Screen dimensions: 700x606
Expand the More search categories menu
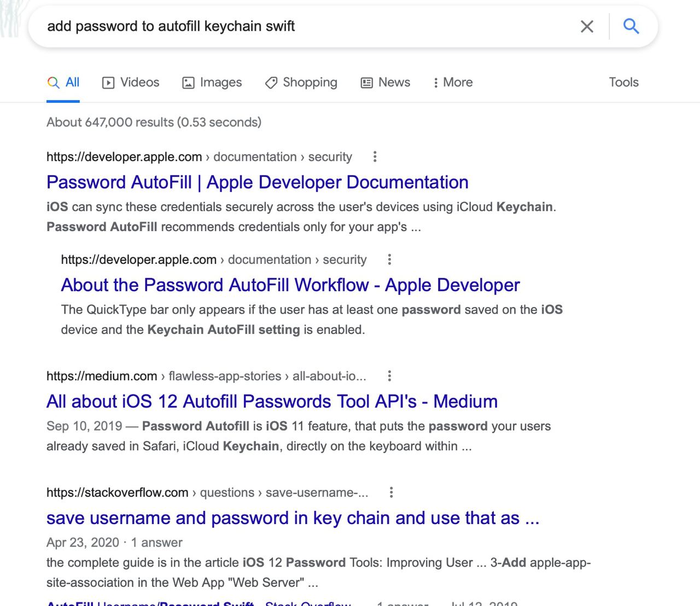point(453,83)
